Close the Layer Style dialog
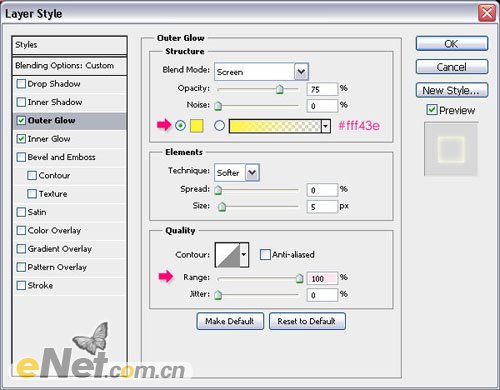The height and width of the screenshot is (390, 500). pyautogui.click(x=487, y=13)
